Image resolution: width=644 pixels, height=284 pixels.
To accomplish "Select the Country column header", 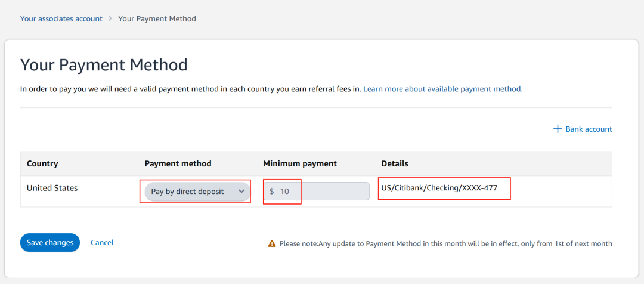I will (x=42, y=163).
